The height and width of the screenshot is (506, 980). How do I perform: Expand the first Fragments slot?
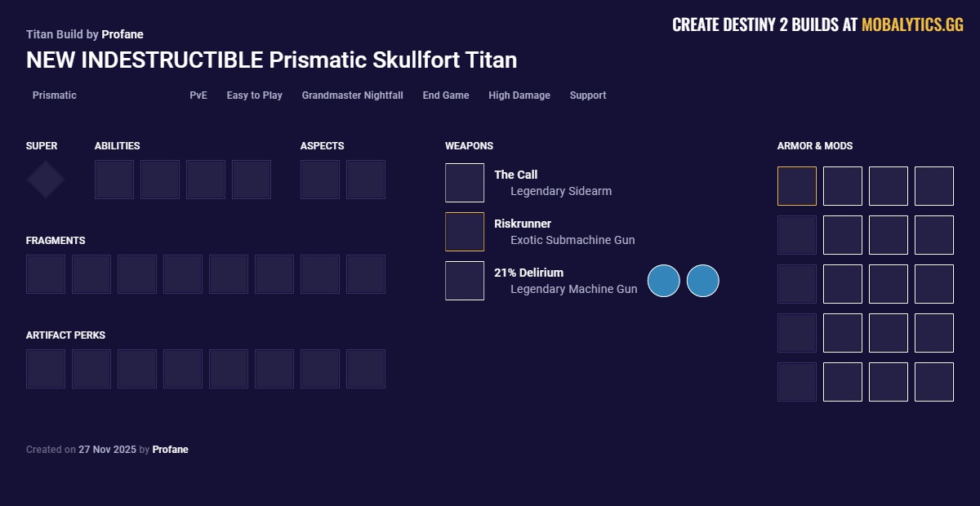[45, 273]
